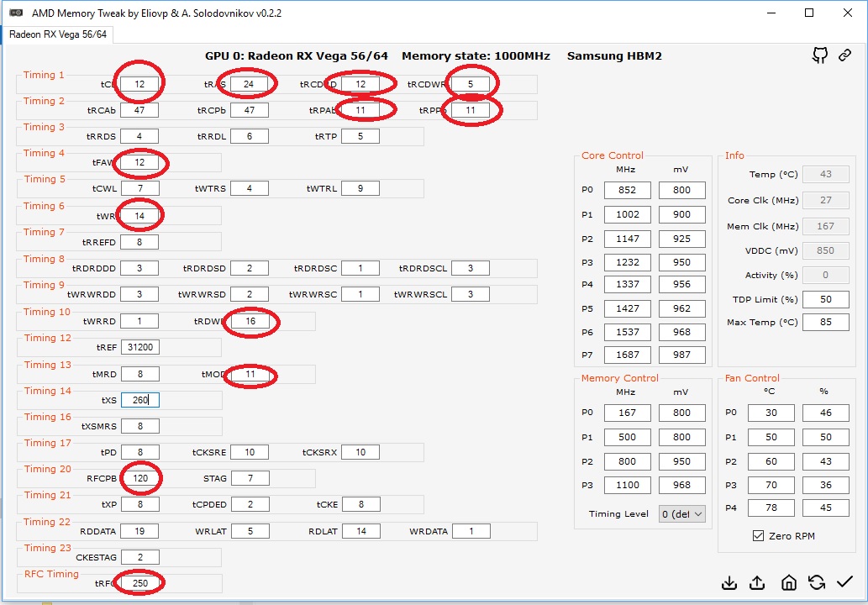The image size is (868, 605).
Task: Click the tRFC field showing 250
Action: (x=140, y=583)
